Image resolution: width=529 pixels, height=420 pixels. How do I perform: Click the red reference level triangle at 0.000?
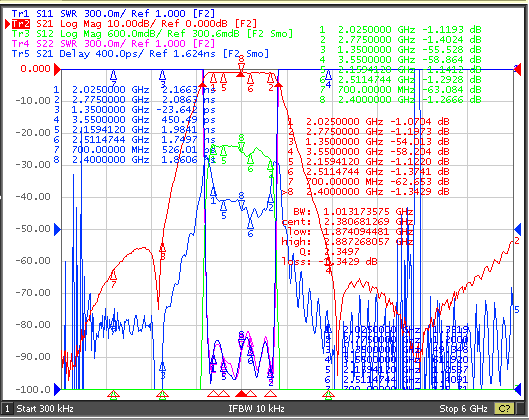(57, 69)
